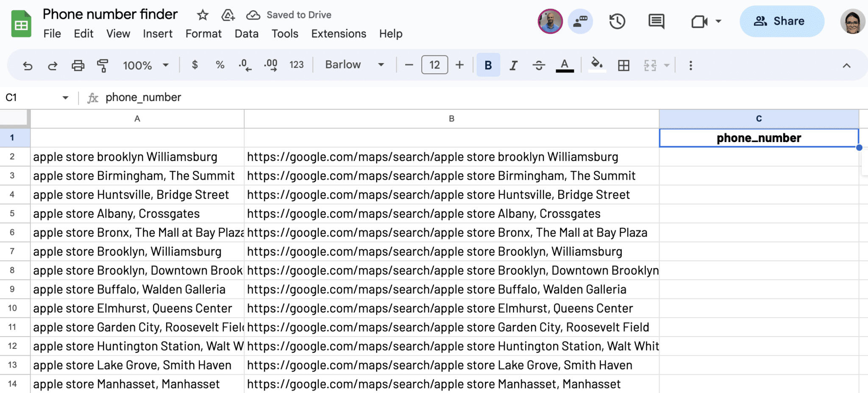Image resolution: width=868 pixels, height=393 pixels.
Task: Open the comments icon
Action: 656,21
